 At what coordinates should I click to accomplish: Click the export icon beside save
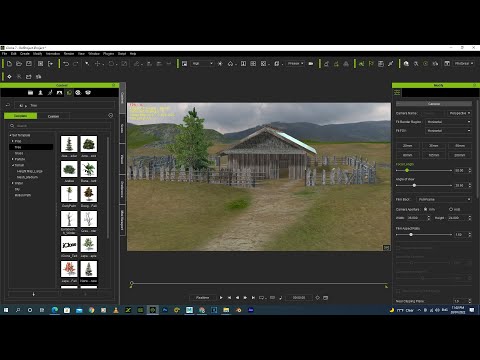click(x=50, y=64)
